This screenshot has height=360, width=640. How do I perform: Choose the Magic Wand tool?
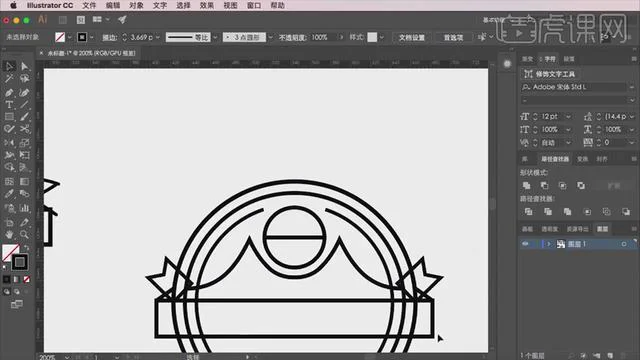(9, 79)
